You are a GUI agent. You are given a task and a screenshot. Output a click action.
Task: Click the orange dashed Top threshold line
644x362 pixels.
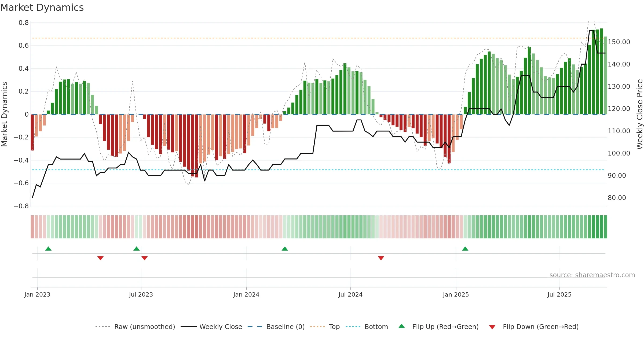click(x=318, y=38)
